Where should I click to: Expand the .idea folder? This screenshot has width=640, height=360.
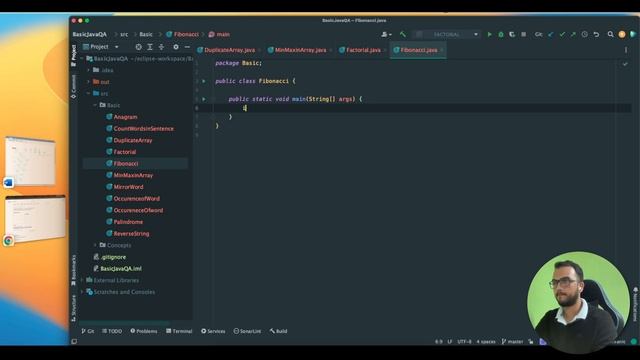[x=89, y=70]
